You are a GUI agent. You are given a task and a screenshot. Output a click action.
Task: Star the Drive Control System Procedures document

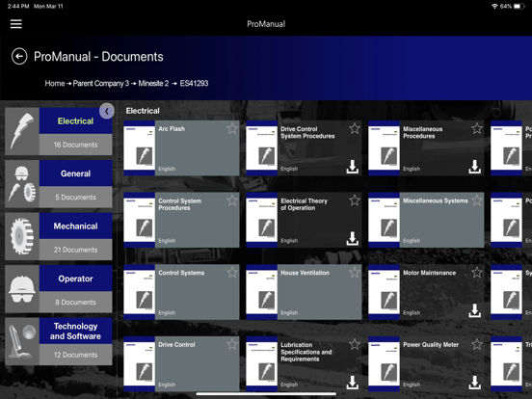[x=355, y=128]
